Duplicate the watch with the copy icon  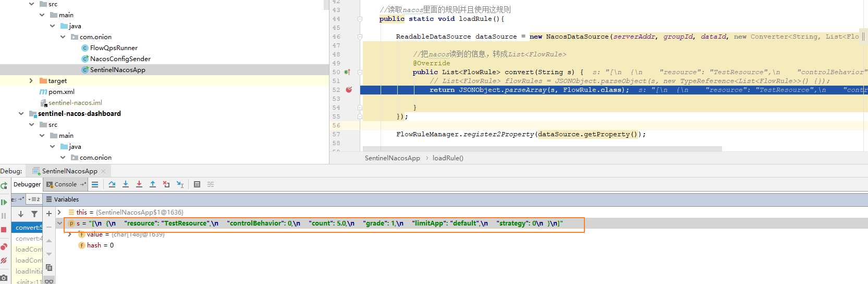click(49, 268)
